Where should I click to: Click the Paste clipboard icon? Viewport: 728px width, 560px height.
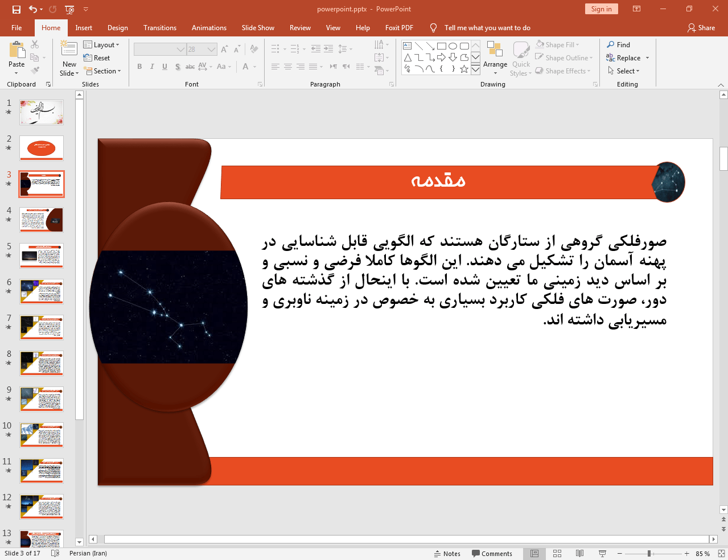(17, 51)
